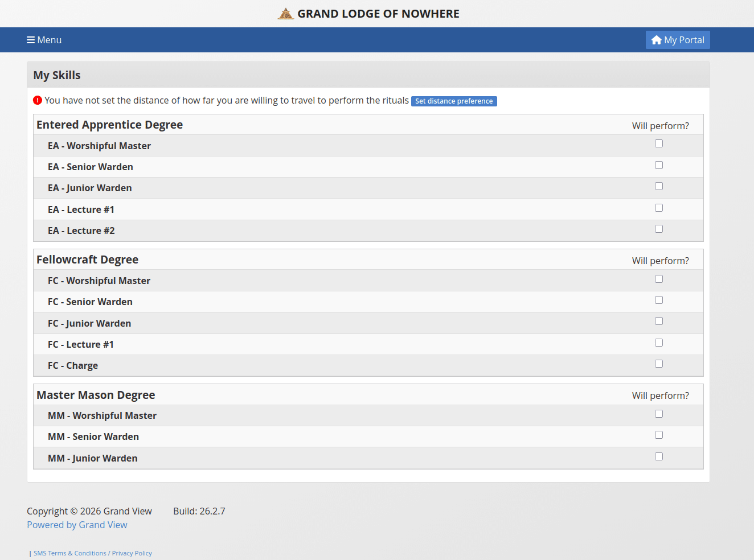Click the GRAND LODGE OF NOWHERE title
Image resolution: width=754 pixels, height=560 pixels.
click(x=378, y=14)
